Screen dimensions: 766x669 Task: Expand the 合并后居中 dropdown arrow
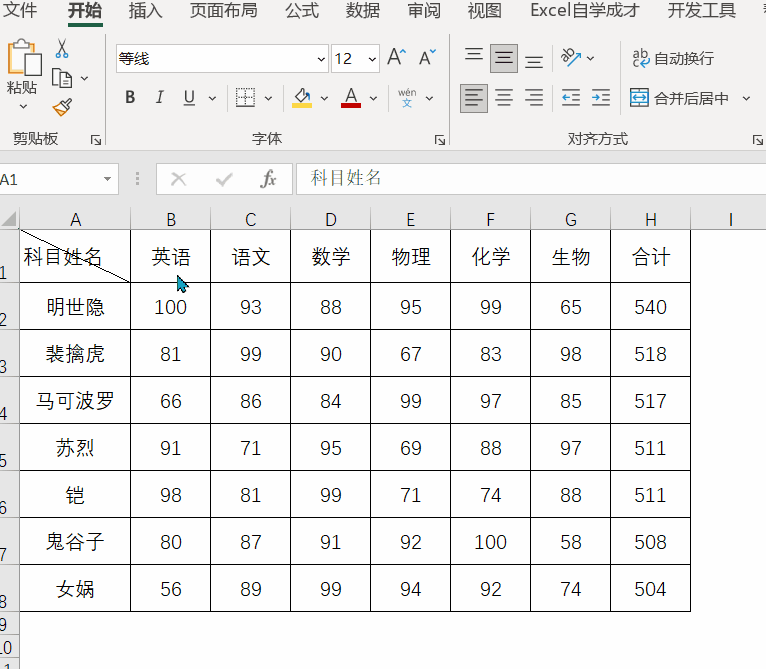pyautogui.click(x=746, y=98)
